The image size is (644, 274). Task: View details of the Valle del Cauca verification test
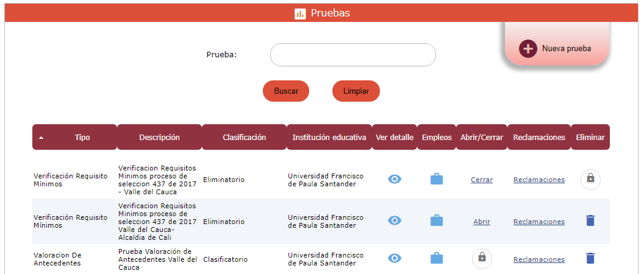[x=395, y=179]
